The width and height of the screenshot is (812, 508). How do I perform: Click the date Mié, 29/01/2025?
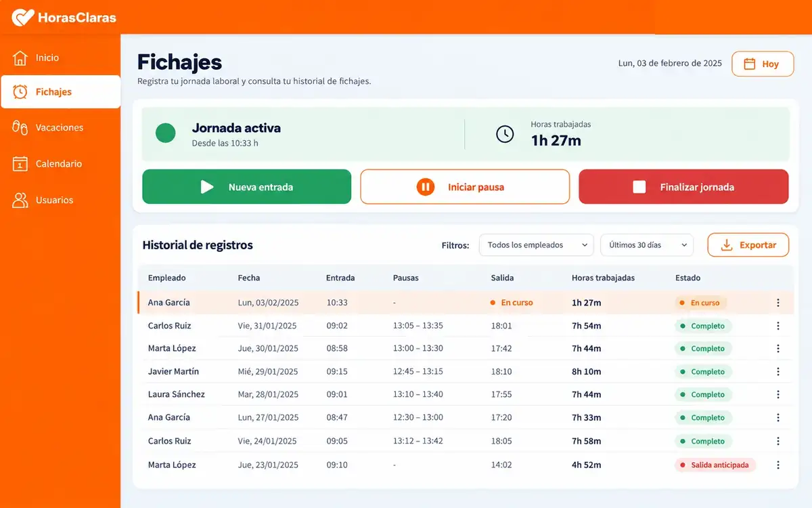coord(268,372)
